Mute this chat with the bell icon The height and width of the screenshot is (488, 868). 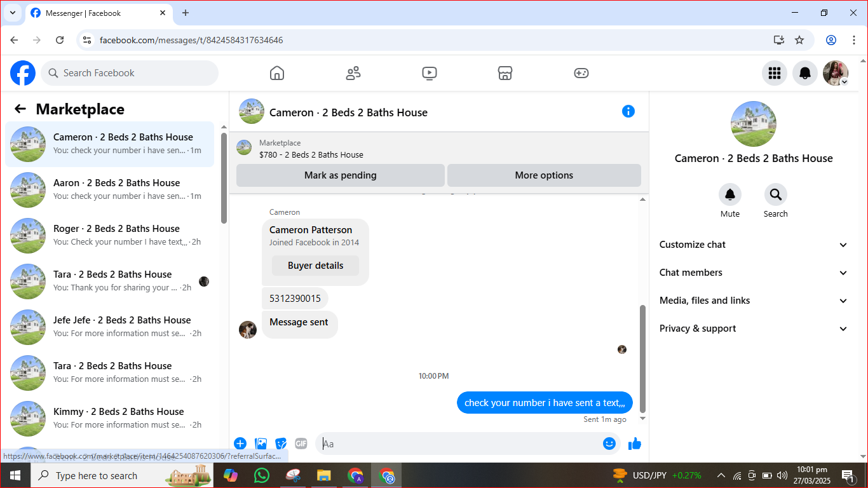click(730, 194)
